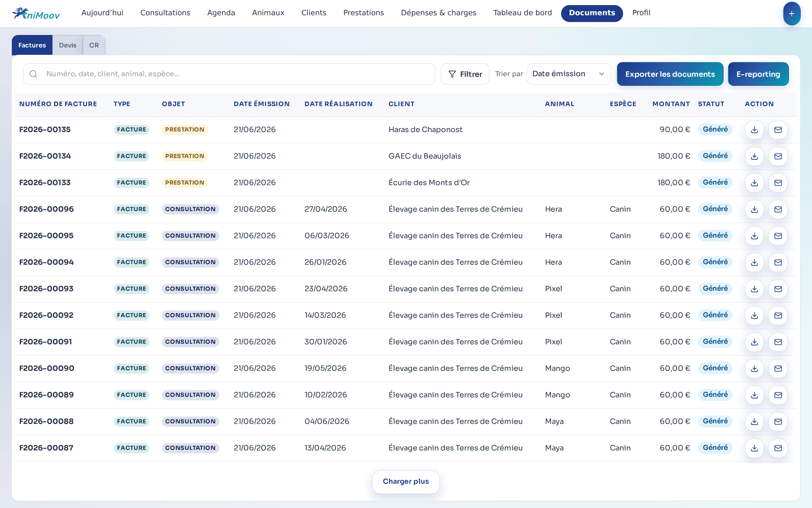Open Tableau de bord
Screen dimensions: 812x508
click(522, 13)
